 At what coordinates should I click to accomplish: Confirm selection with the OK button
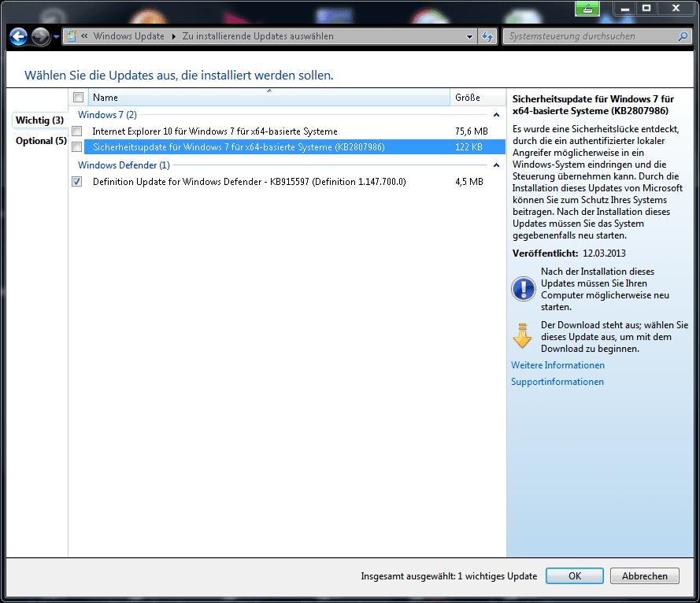point(575,575)
